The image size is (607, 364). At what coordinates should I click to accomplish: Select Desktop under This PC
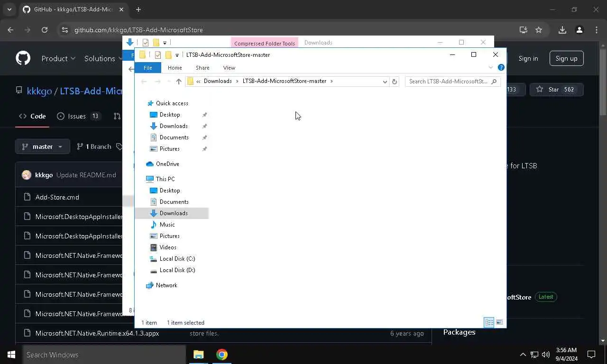click(x=170, y=191)
